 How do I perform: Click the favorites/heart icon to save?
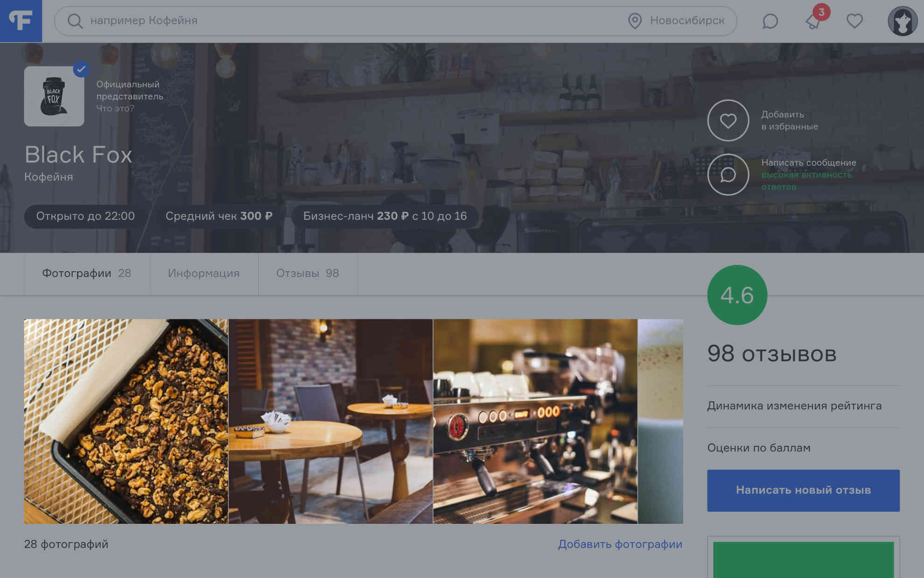tap(728, 120)
